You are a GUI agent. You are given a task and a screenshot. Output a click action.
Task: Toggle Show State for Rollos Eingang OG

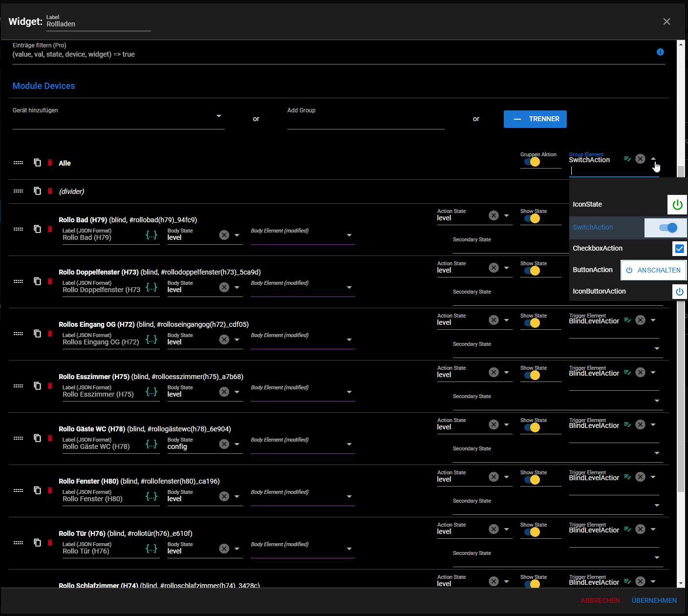coord(532,323)
